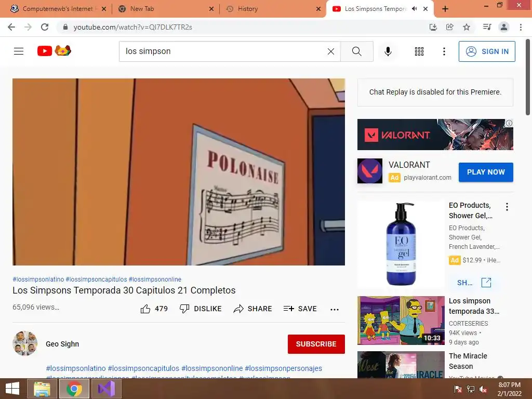Viewport: 532px width, 399px height.
Task: Clear the search box with the X icon
Action: pos(331,51)
